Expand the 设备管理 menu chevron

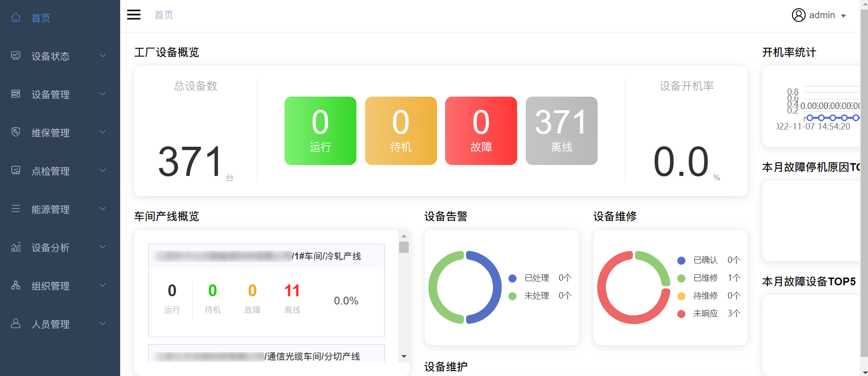103,94
